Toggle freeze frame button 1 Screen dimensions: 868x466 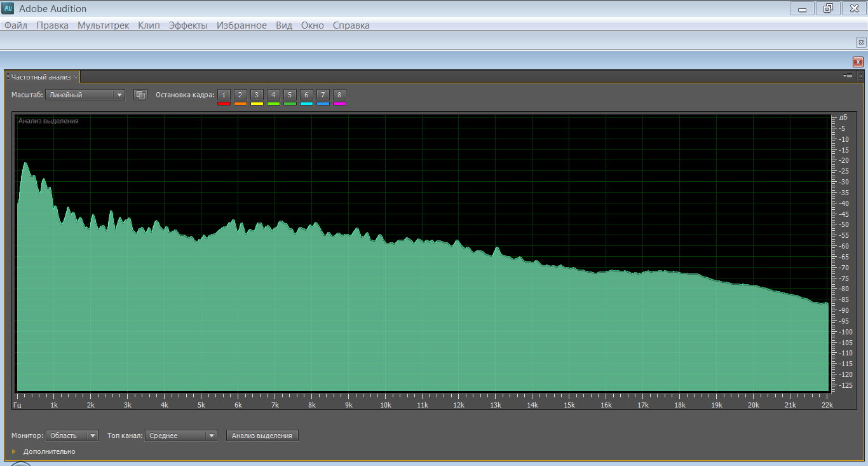point(224,95)
